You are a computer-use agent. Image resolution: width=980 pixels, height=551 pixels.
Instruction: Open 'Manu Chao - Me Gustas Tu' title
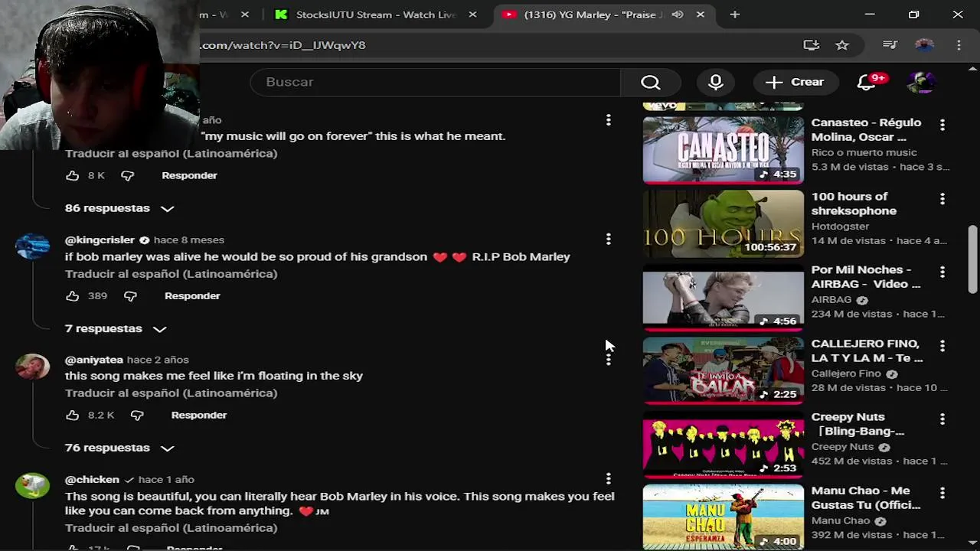pos(866,498)
